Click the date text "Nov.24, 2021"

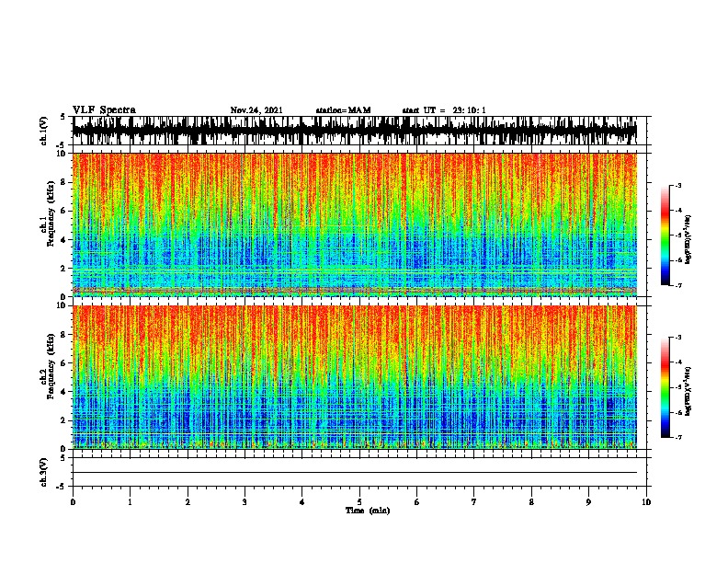click(256, 110)
